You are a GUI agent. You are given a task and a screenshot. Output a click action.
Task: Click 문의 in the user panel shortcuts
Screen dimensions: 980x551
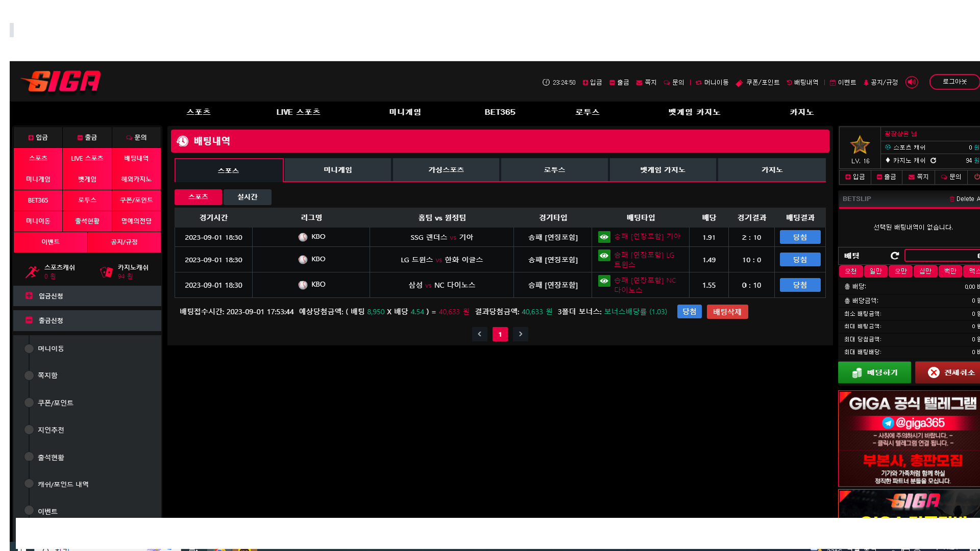coord(951,177)
